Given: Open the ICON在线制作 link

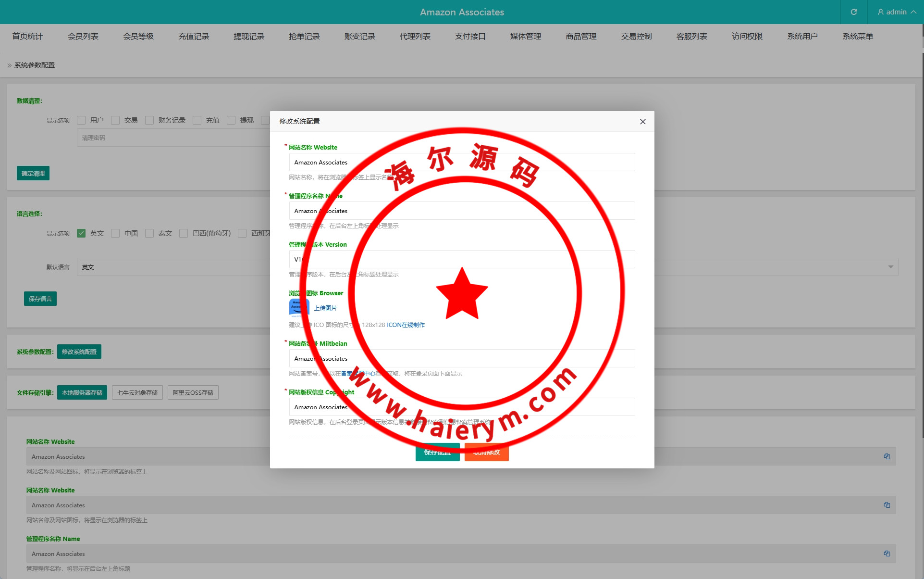Looking at the screenshot, I should click(406, 325).
